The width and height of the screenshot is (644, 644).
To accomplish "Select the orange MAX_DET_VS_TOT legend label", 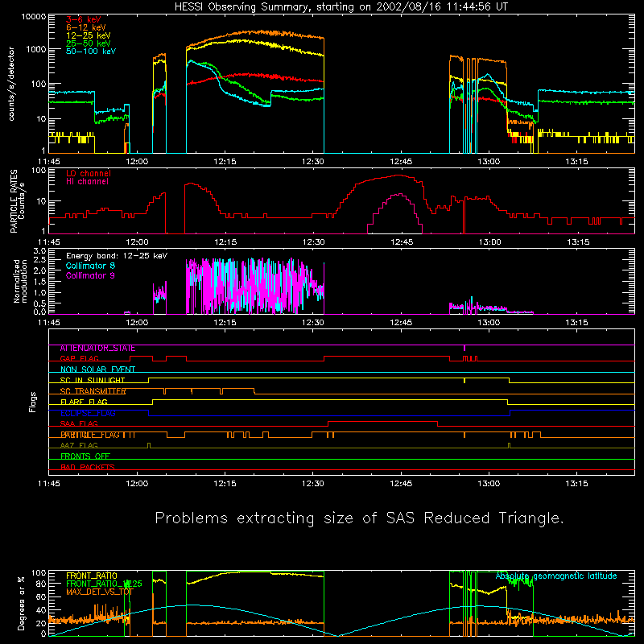I will click(100, 592).
